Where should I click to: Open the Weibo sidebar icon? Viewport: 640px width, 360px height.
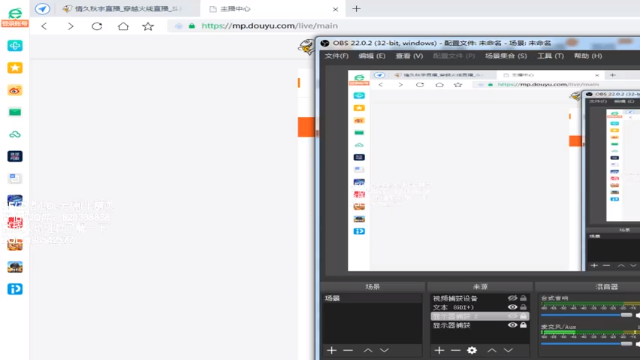(x=15, y=90)
